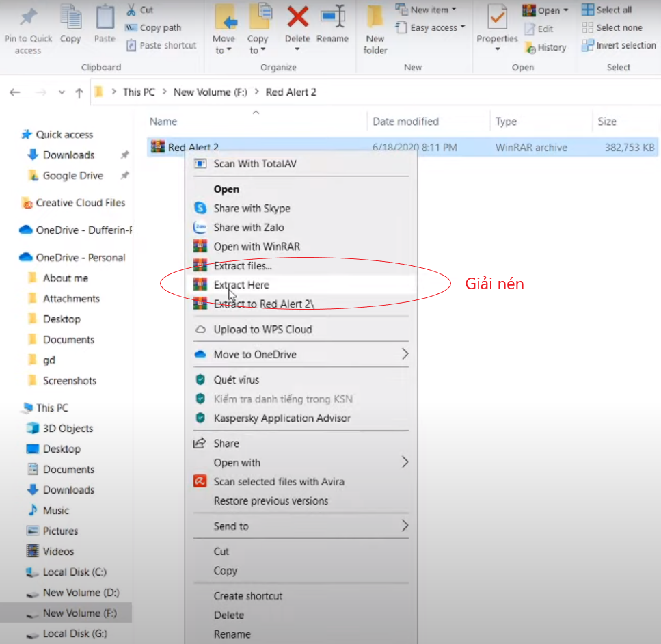661x644 pixels.
Task: Click New Volume (F:) in the address breadcrumb
Action: point(211,92)
